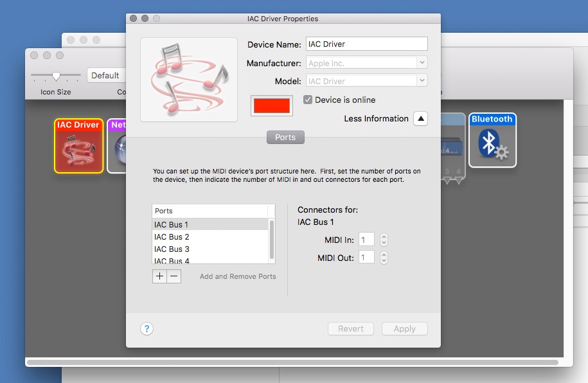Select the Bluetooth MIDI device icon
588x383 pixels.
pos(492,139)
